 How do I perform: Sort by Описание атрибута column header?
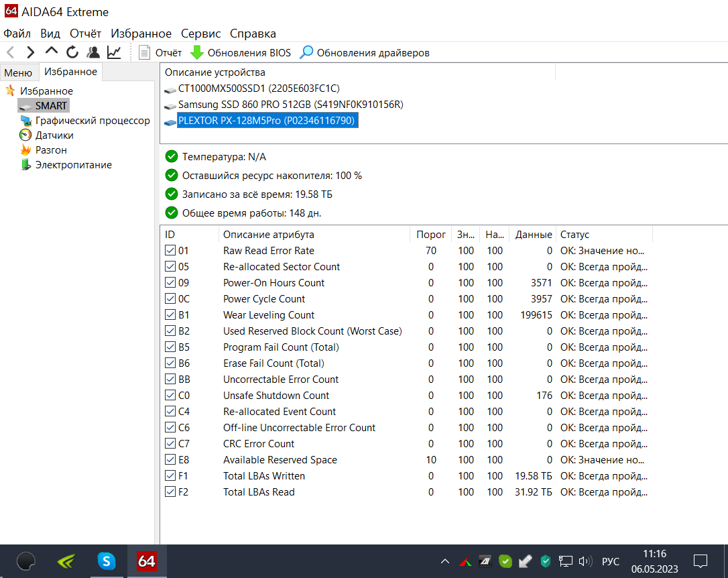[314, 235]
